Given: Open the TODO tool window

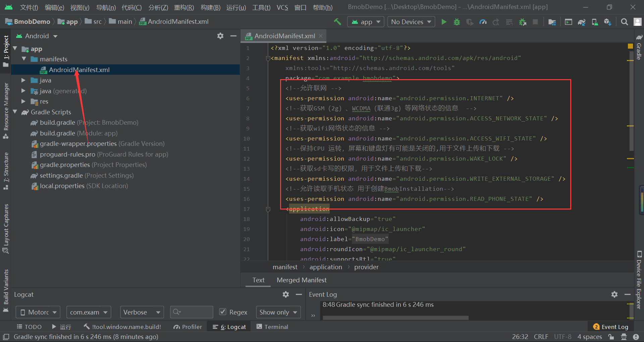Looking at the screenshot, I should [29, 327].
